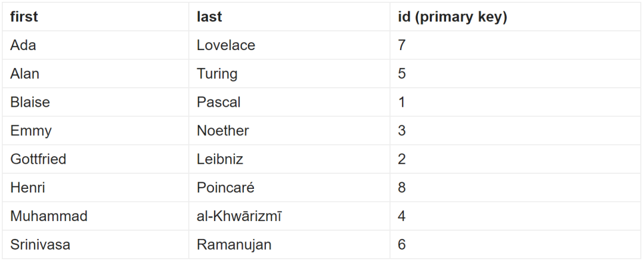Click the Gottfried first name cell
Screen dimensions: 644x261
(x=38, y=159)
